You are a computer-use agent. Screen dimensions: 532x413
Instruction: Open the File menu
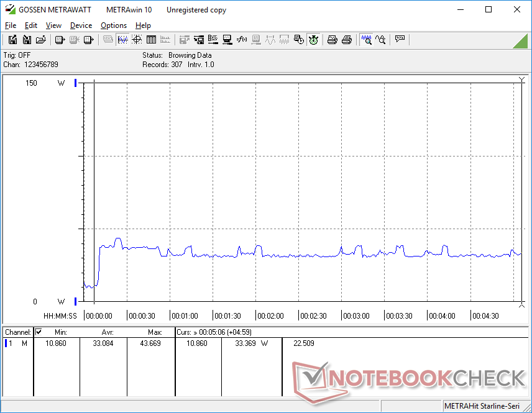point(11,25)
